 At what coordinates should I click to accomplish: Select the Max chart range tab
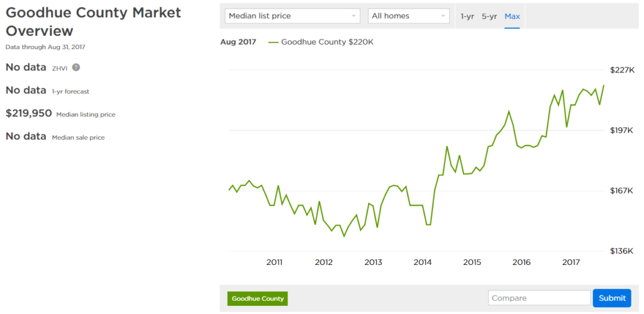pyautogui.click(x=512, y=16)
